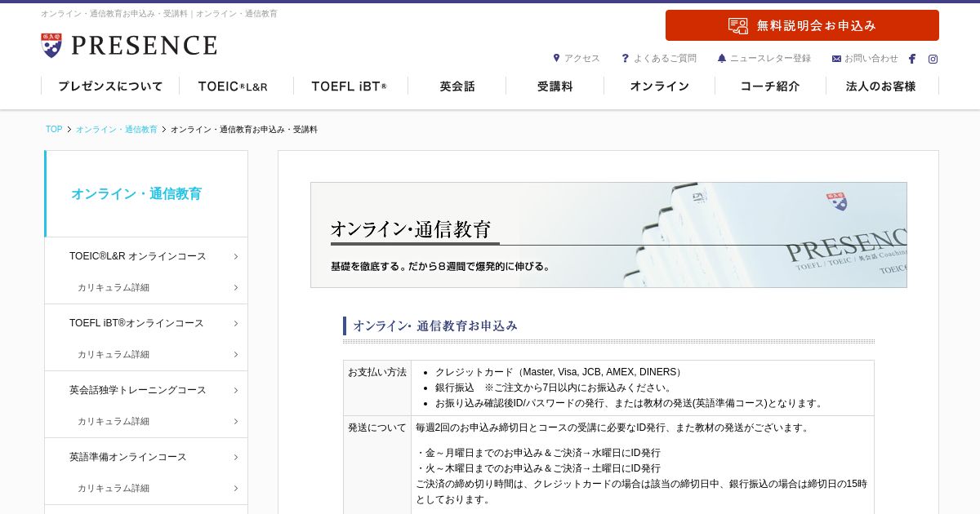Click the お問い合わせ envelope icon
Viewport: 980px width, 514px height.
point(836,59)
